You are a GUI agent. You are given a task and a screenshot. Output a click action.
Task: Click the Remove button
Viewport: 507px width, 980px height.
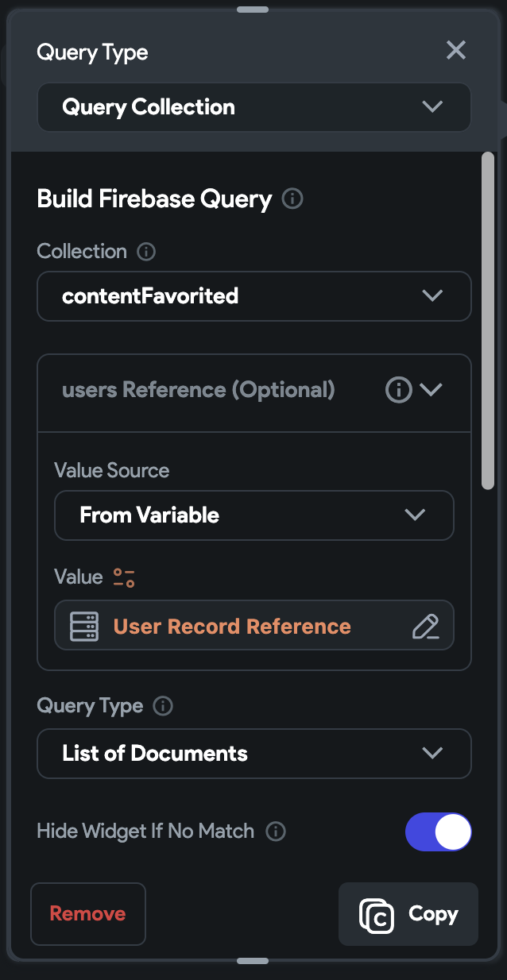(87, 914)
